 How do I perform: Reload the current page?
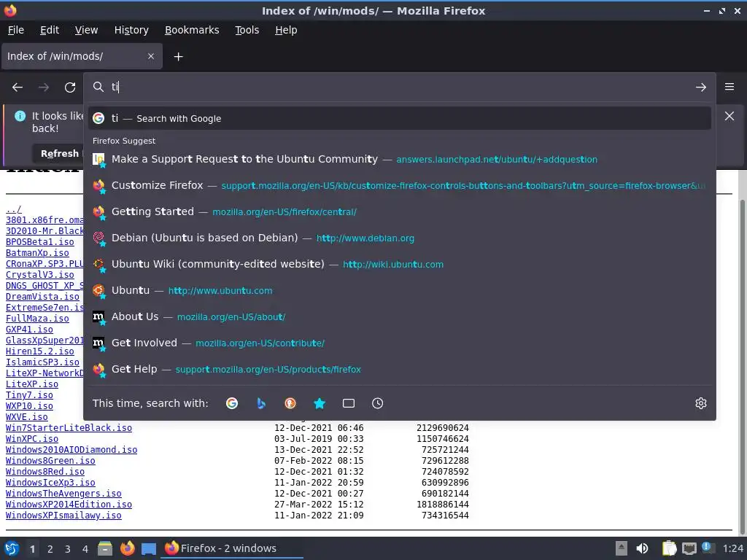click(x=70, y=87)
